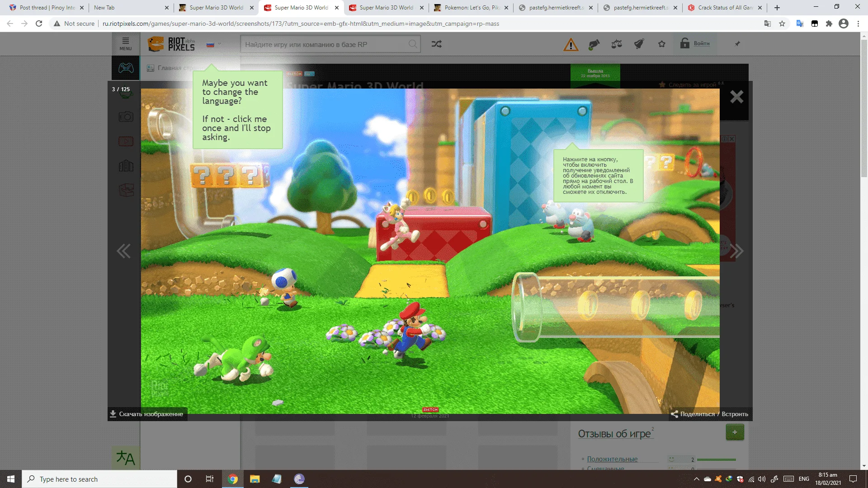Open the extensions puzzle icon
868x488 pixels.
click(x=829, y=23)
